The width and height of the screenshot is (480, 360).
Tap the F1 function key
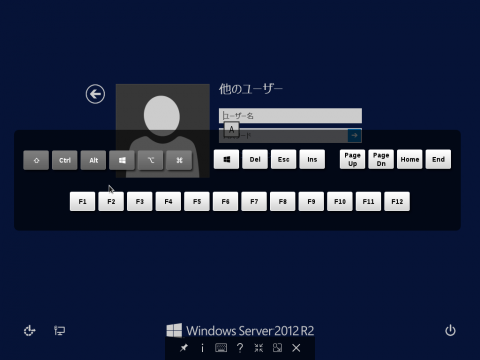point(82,201)
